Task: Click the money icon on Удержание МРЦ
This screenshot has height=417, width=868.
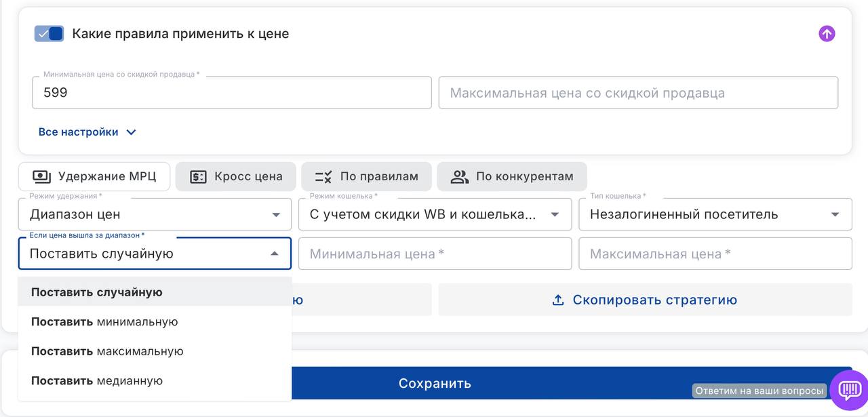Action: pyautogui.click(x=42, y=176)
